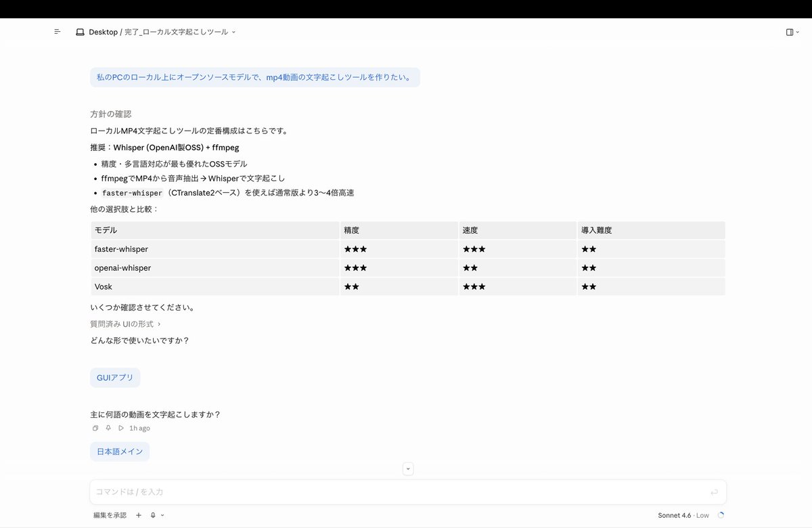The width and height of the screenshot is (812, 528).
Task: Open the right panel dropdown arrow
Action: coord(797,32)
